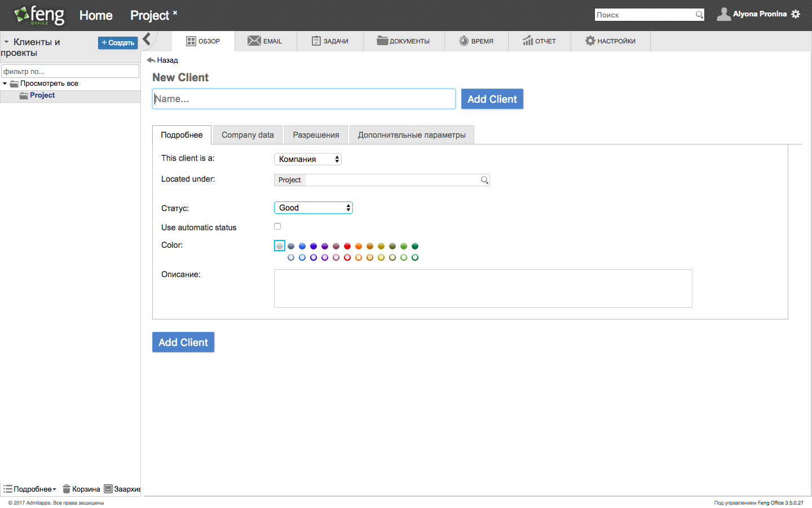Image resolution: width=812 pixels, height=508 pixels.
Task: Open the Good status dropdown
Action: [314, 208]
